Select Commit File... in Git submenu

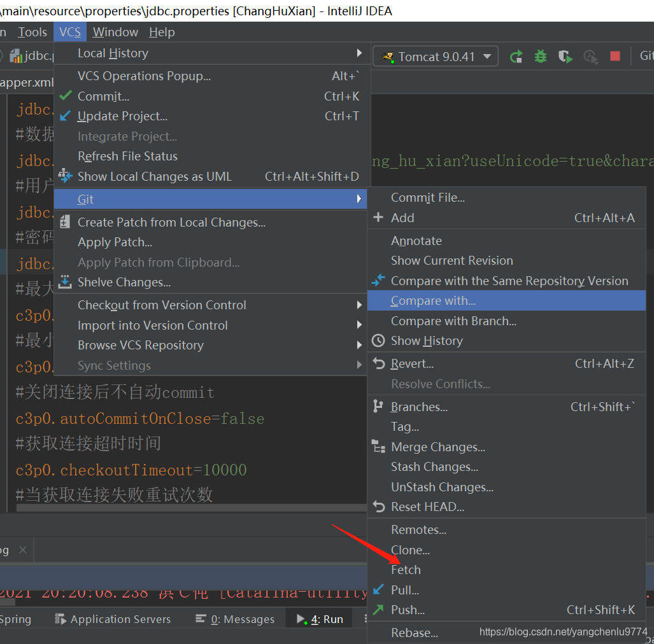pos(507,197)
